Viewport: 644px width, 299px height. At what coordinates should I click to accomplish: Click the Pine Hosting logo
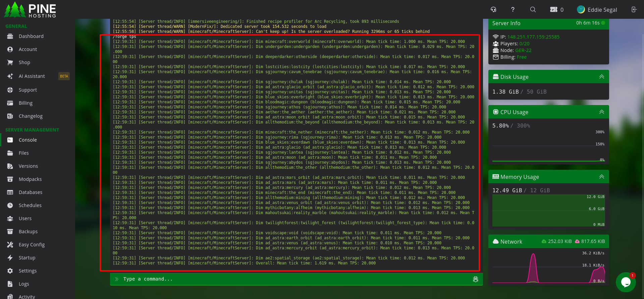tap(30, 9)
